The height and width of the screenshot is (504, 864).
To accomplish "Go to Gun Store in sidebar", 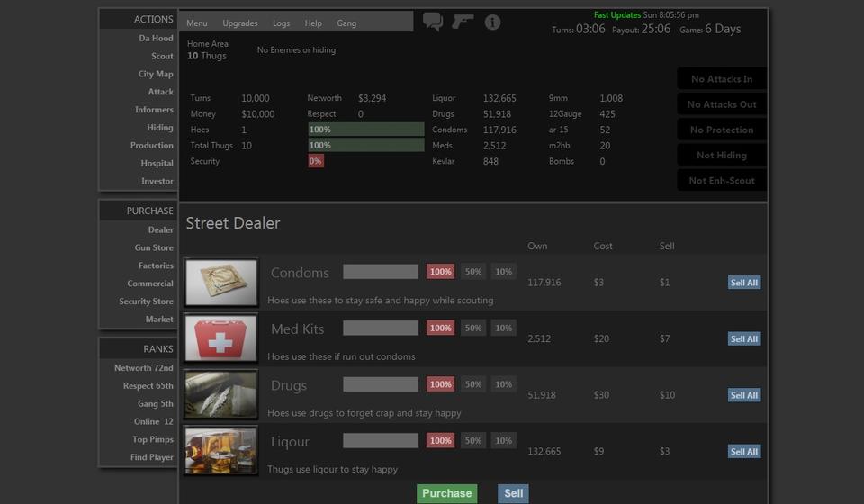I will click(154, 247).
